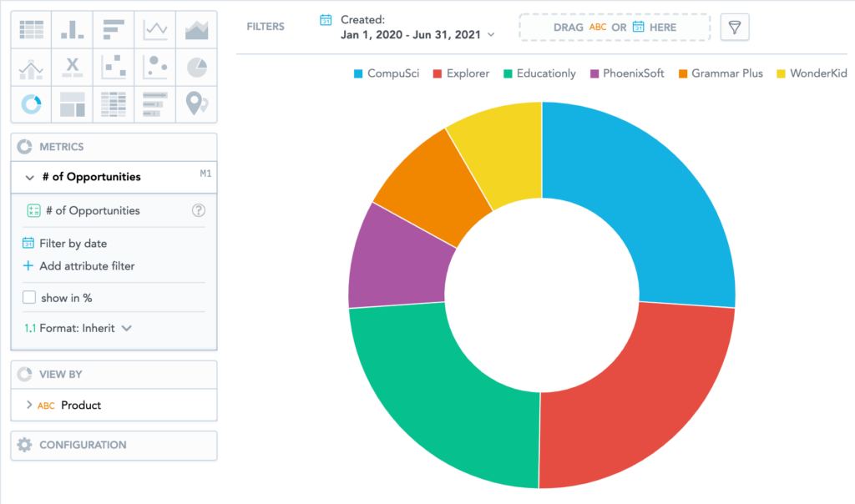The width and height of the screenshot is (855, 504).
Task: Toggle the CompuSci legend color swatch
Action: point(358,73)
